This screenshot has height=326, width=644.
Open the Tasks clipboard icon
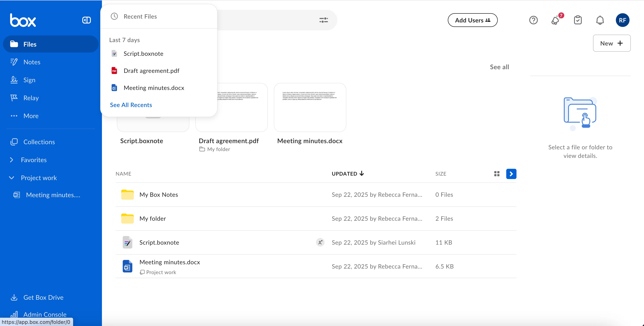578,20
